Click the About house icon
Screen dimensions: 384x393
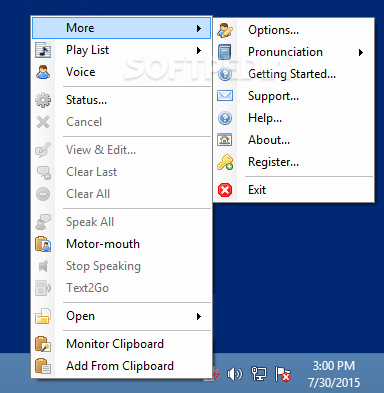point(225,140)
